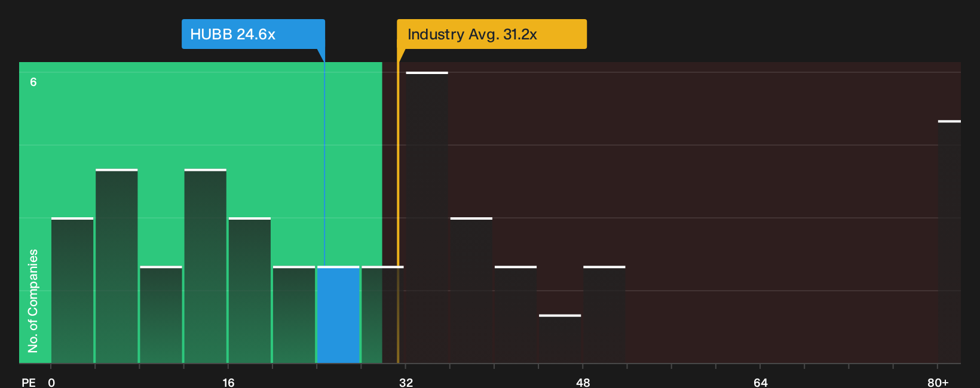Screen dimensions: 980x388
Task: Click the x-axis label 48
Action: click(x=583, y=382)
